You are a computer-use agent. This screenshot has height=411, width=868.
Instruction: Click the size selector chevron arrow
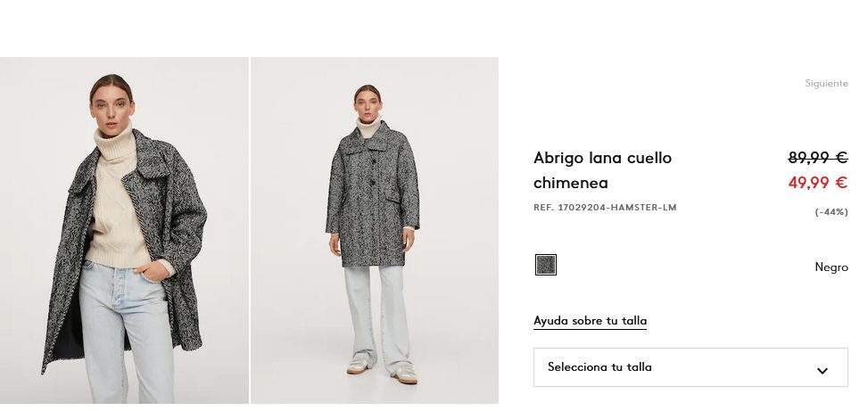tap(822, 371)
